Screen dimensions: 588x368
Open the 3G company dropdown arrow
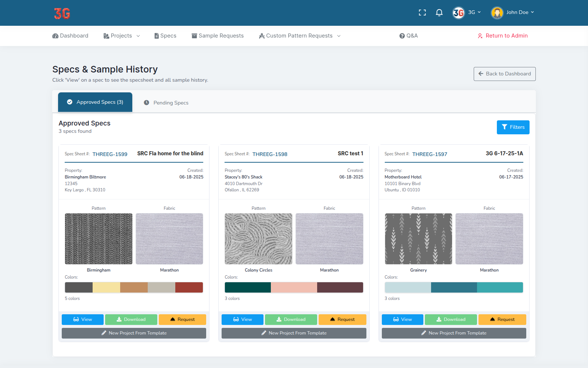click(x=479, y=12)
